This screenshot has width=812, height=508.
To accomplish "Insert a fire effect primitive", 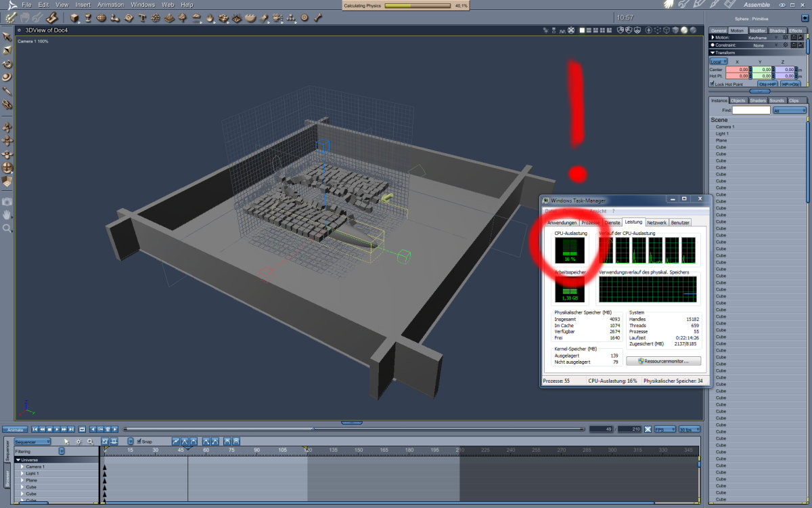I will click(x=210, y=17).
